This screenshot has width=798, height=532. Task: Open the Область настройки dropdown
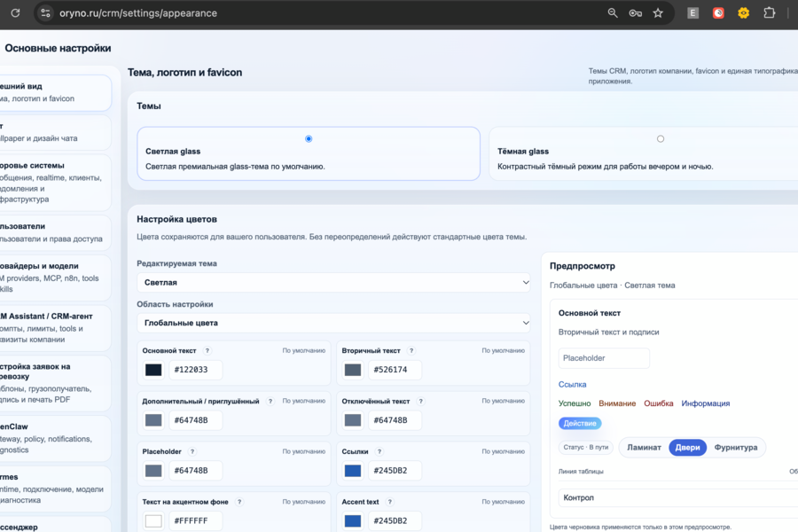click(x=333, y=323)
